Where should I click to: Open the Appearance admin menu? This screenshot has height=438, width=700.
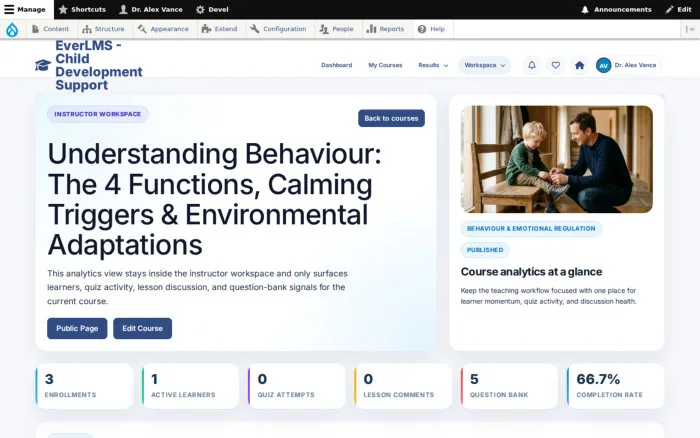coord(163,29)
